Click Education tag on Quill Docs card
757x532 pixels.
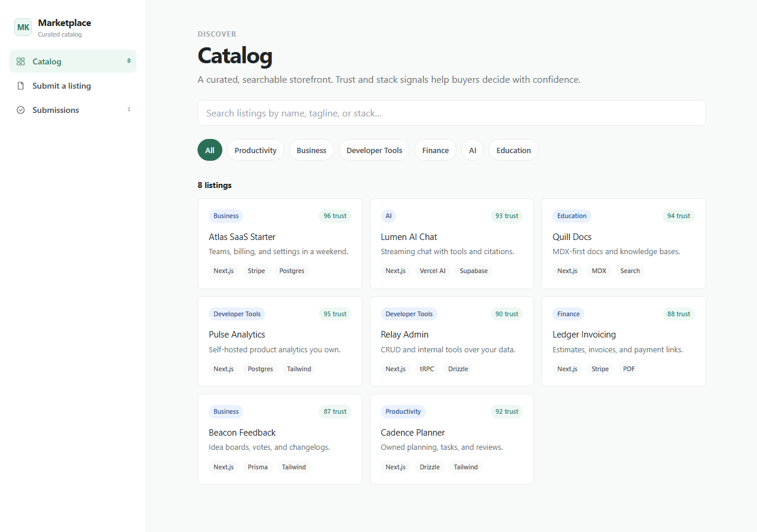pos(572,216)
